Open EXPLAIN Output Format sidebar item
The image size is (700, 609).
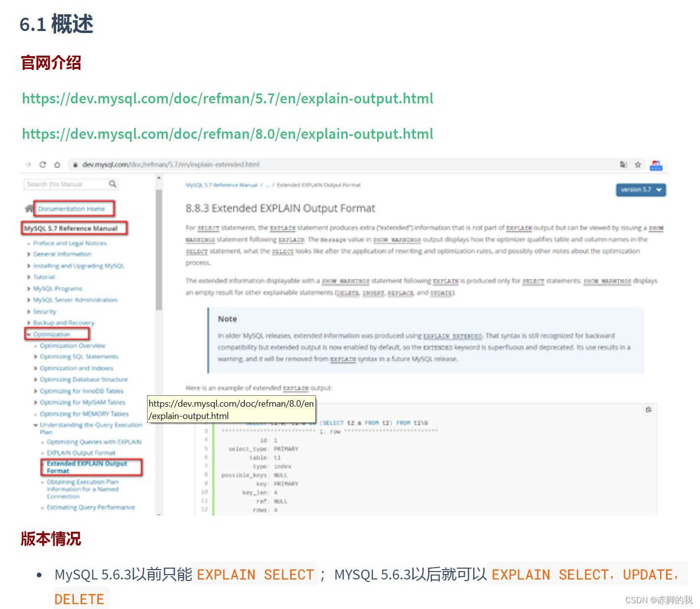81,453
